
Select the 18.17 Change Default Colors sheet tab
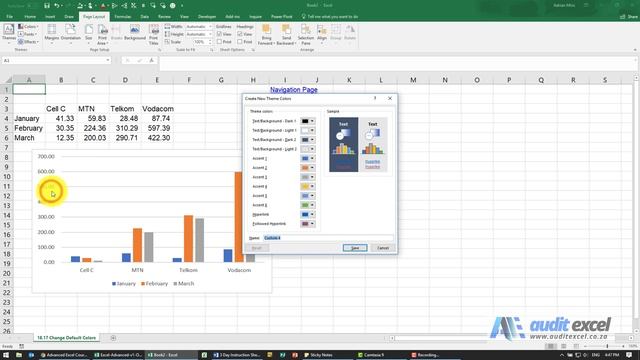[66, 338]
